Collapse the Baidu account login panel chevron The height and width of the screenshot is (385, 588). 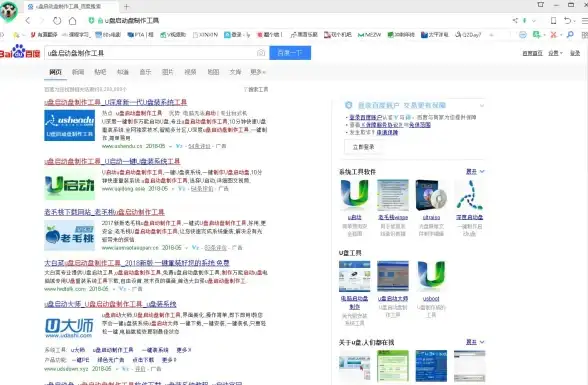point(482,105)
